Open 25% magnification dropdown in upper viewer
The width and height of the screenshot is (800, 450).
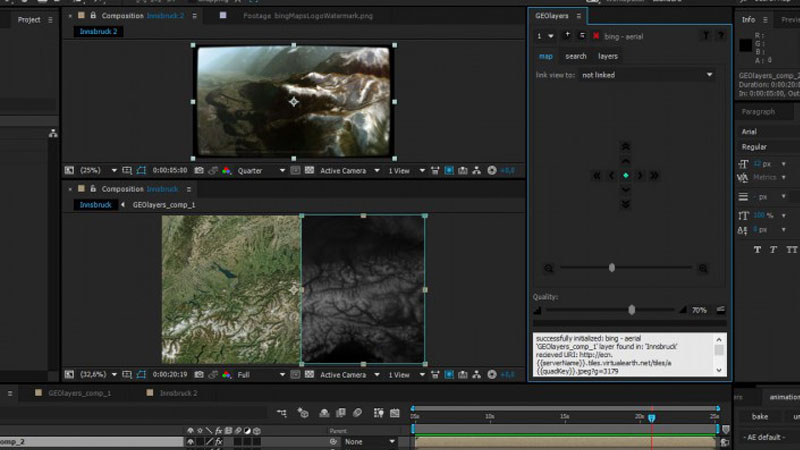[x=98, y=170]
